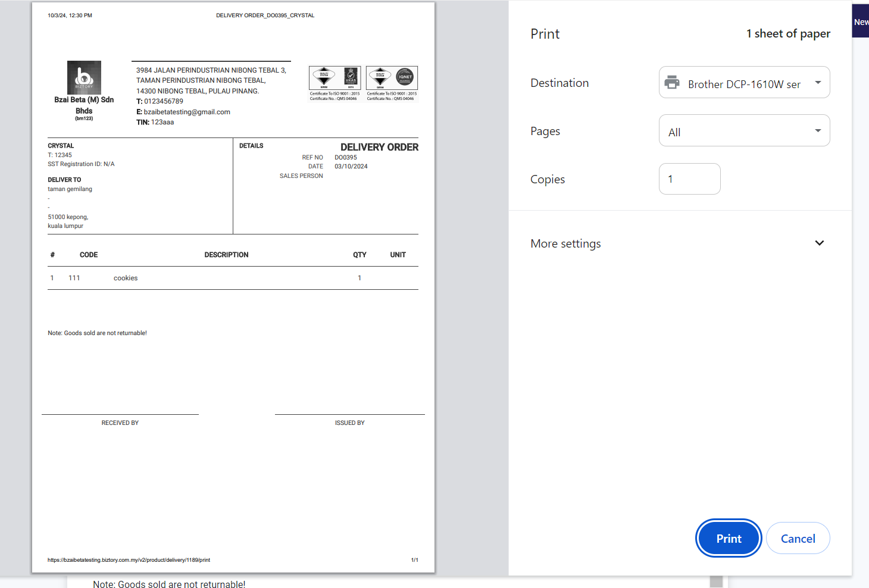The width and height of the screenshot is (869, 588).
Task: Click the page header DELIVERY ORDER_DO0395_CRYSTAL
Action: click(x=265, y=15)
